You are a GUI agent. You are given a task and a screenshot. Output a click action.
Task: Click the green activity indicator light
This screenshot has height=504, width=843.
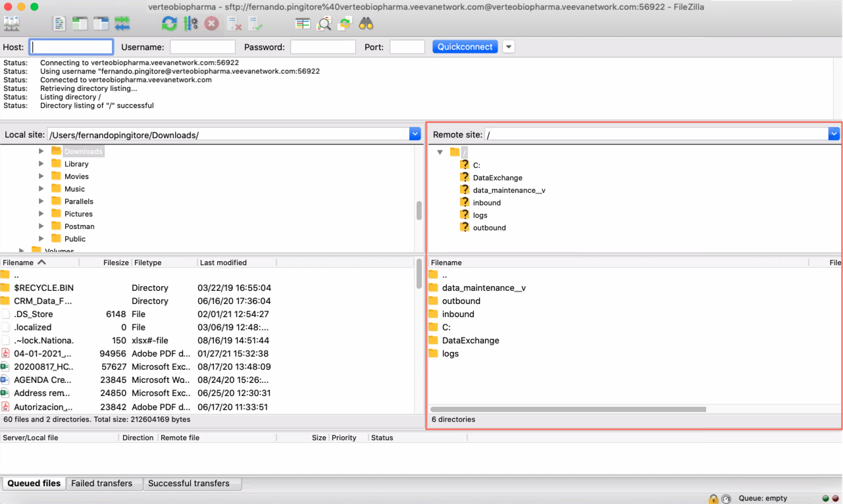point(825,499)
